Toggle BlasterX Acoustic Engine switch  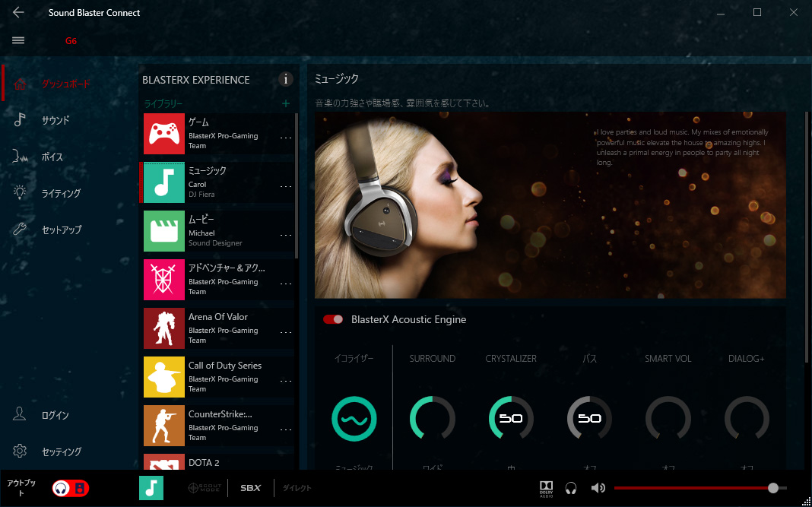(333, 319)
